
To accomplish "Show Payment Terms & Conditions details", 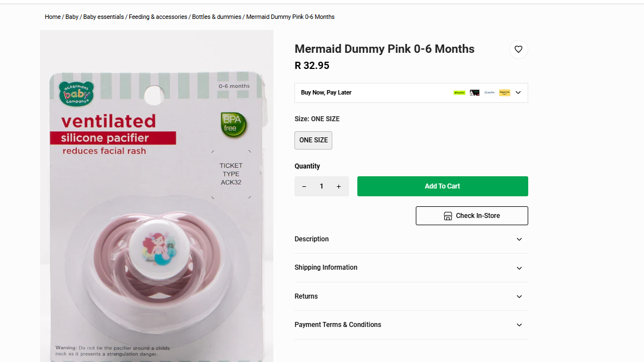I will click(x=411, y=325).
